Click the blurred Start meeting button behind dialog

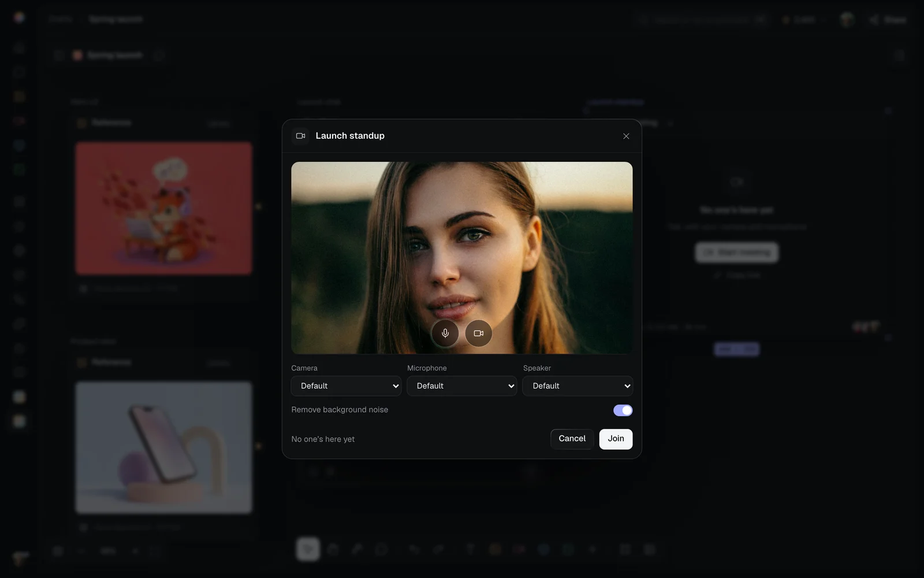[x=736, y=253]
